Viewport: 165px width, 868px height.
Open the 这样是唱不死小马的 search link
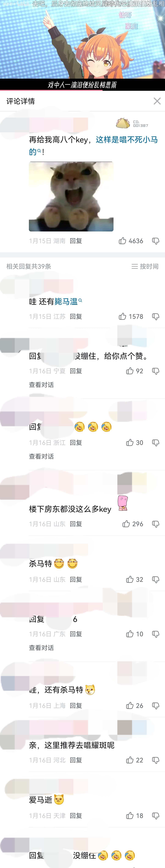click(93, 146)
